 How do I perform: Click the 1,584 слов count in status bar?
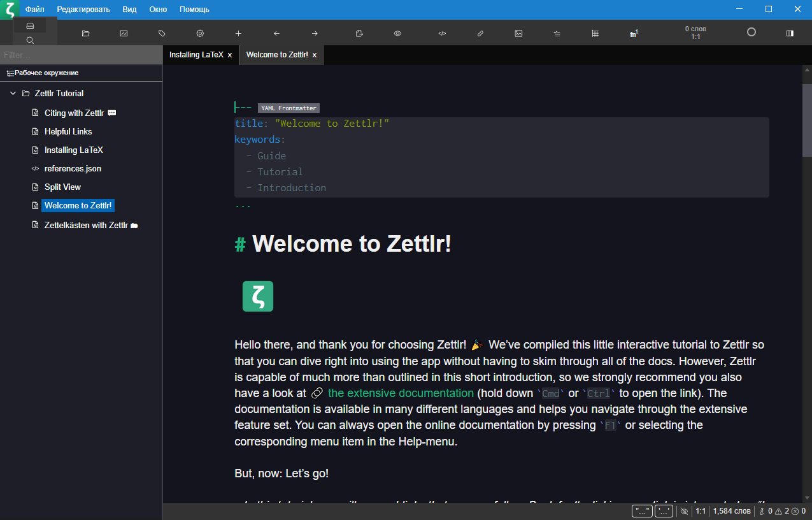click(732, 511)
